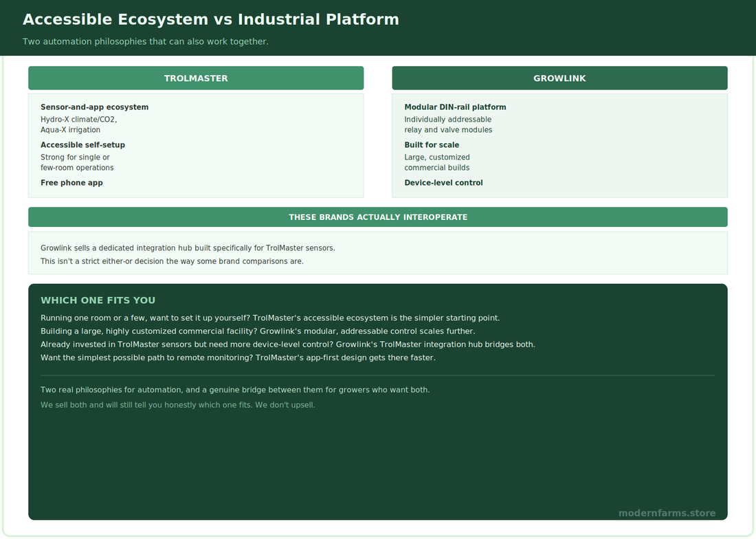This screenshot has width=756, height=539.
Task: Click the 'Aqua-X irrigation' line
Action: (x=70, y=130)
